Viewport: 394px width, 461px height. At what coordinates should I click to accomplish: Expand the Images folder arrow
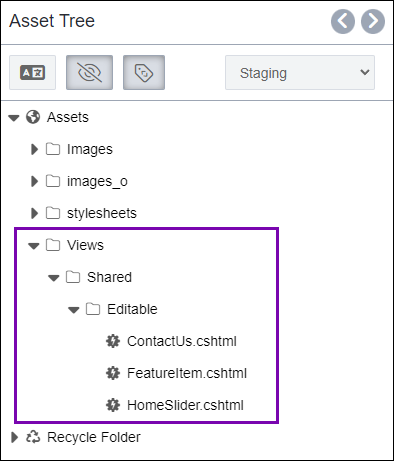(x=34, y=149)
